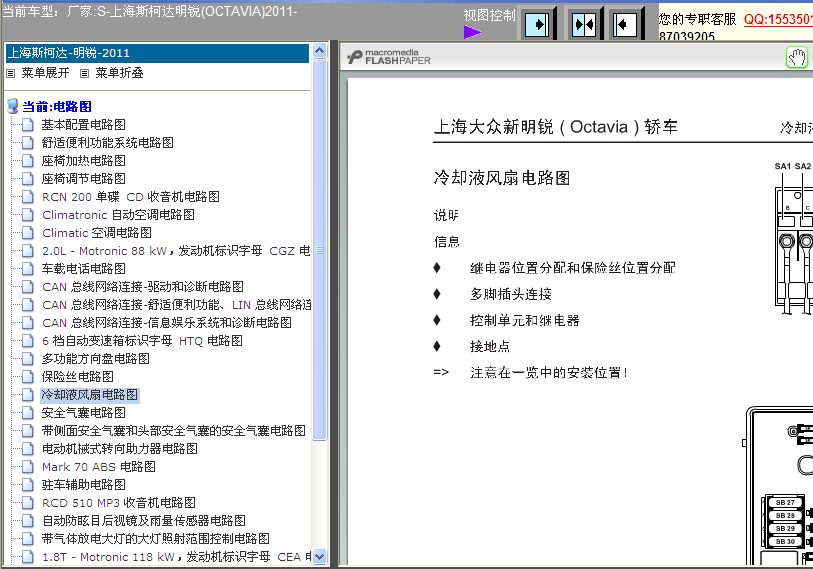Click document icon beside 1.8T Motronic 118 kW CEA
Screen dimensions: 813x569
click(28, 557)
